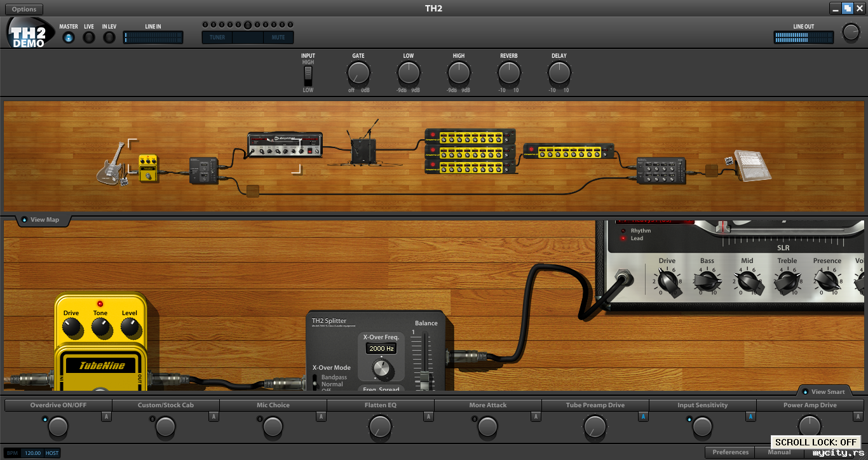The width and height of the screenshot is (868, 460).
Task: Toggle the LIVE mode button
Action: tap(89, 37)
